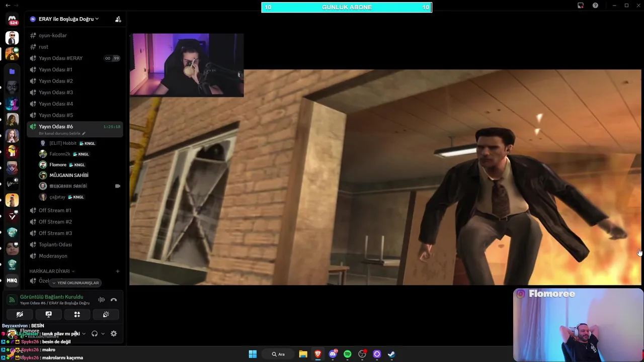Click the shared game stream video

385,177
